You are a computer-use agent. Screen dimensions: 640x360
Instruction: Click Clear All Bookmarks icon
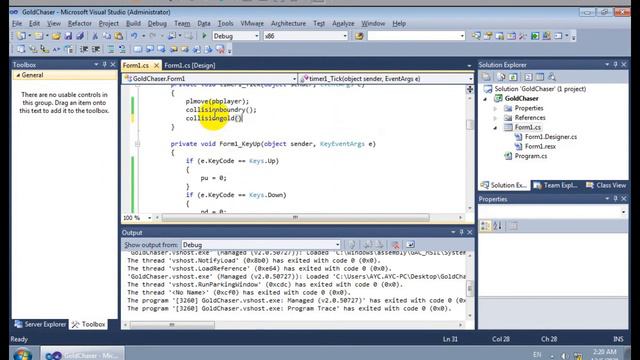click(x=220, y=49)
